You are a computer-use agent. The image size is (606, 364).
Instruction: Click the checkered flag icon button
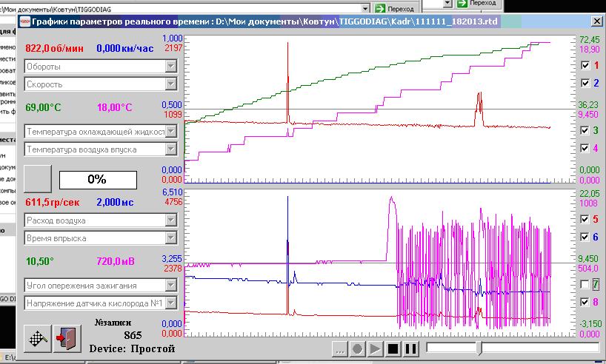coord(38,339)
